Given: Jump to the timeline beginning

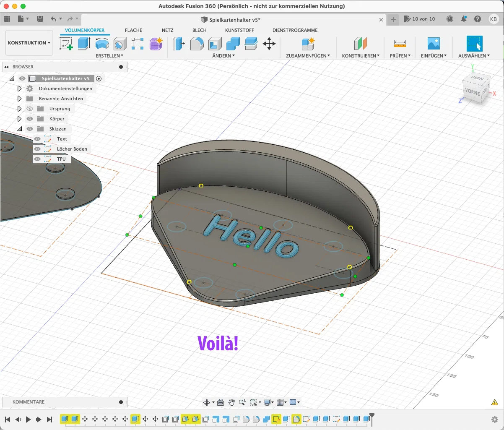Looking at the screenshot, I should [x=7, y=420].
